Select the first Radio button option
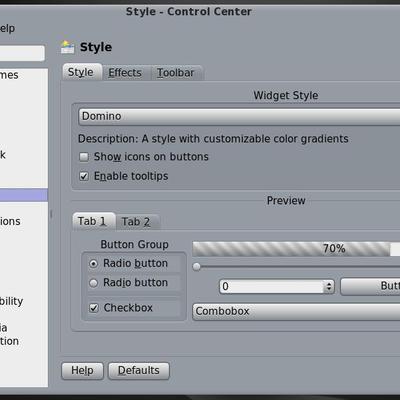The image size is (400, 400). point(94,264)
